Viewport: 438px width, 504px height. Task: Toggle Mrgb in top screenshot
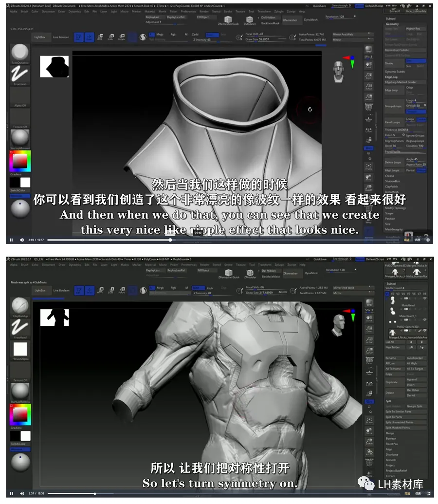[160, 35]
